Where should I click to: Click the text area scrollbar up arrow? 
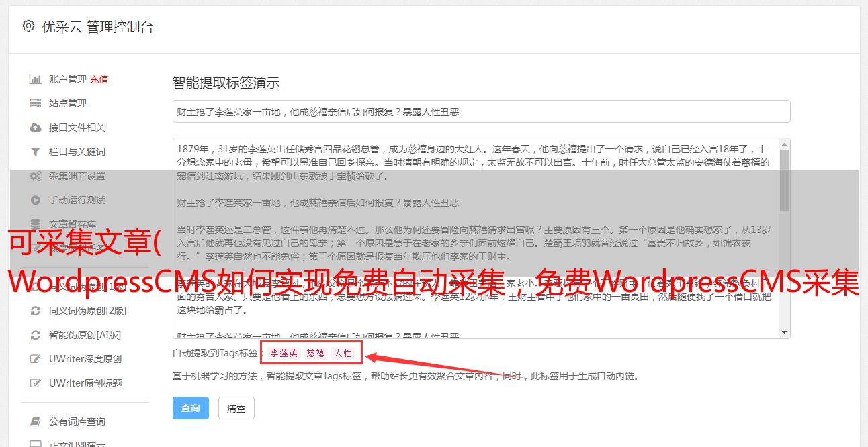pyautogui.click(x=785, y=144)
